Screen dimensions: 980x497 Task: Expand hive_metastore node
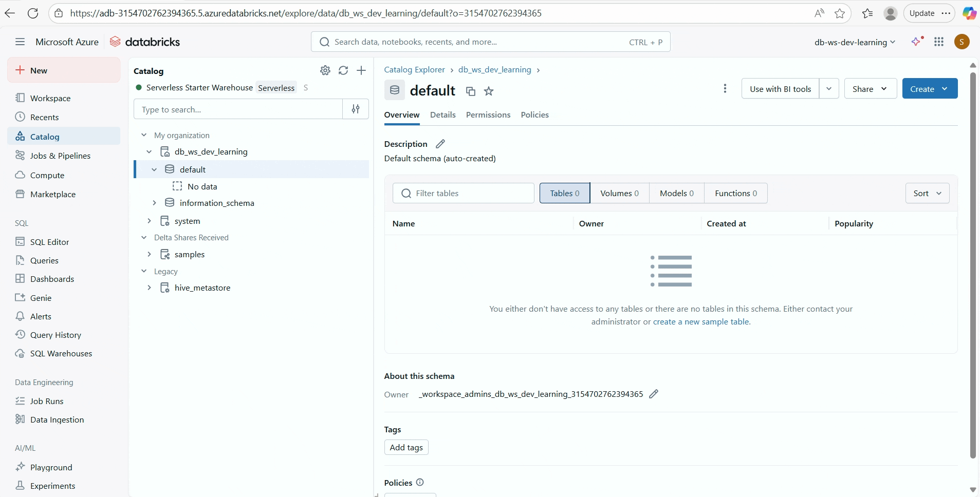149,288
